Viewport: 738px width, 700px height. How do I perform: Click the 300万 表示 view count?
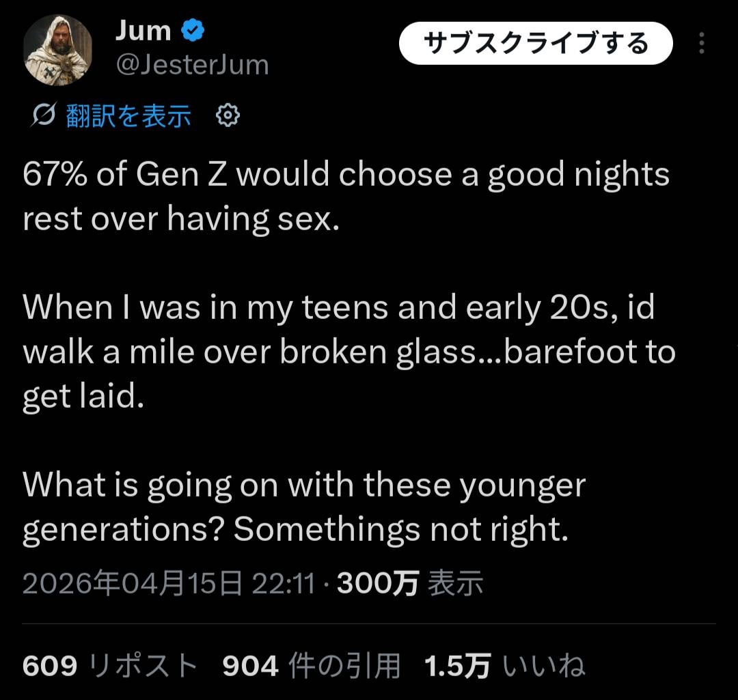410,585
